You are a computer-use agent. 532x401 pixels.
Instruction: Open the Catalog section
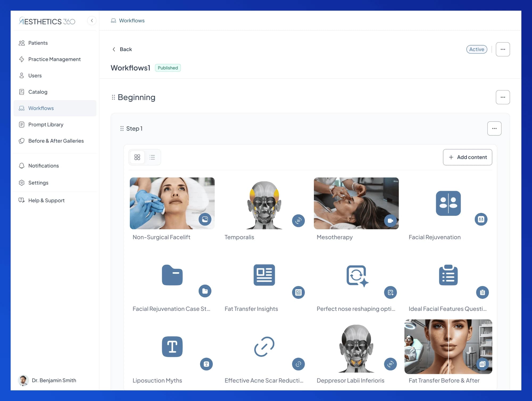[55, 92]
